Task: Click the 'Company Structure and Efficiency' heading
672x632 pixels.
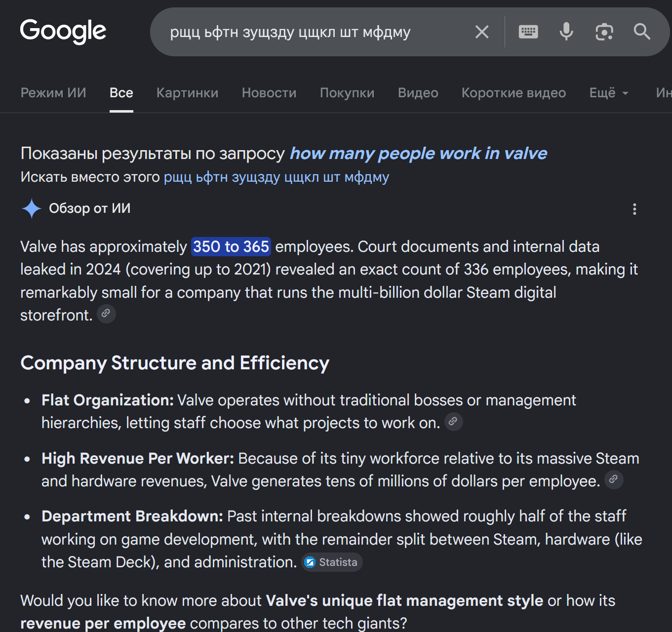Action: click(x=175, y=363)
